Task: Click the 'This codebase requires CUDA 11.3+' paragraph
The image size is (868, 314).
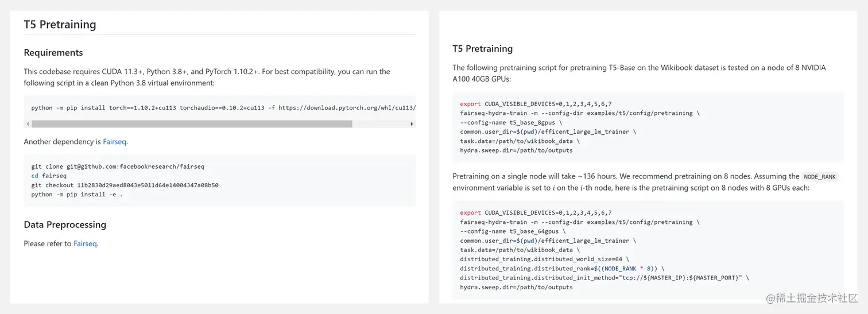Action: point(207,77)
